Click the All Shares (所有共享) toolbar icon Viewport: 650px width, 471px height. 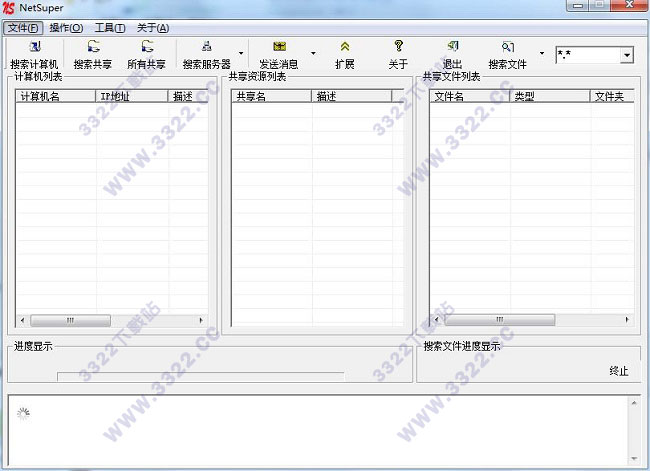[147, 46]
